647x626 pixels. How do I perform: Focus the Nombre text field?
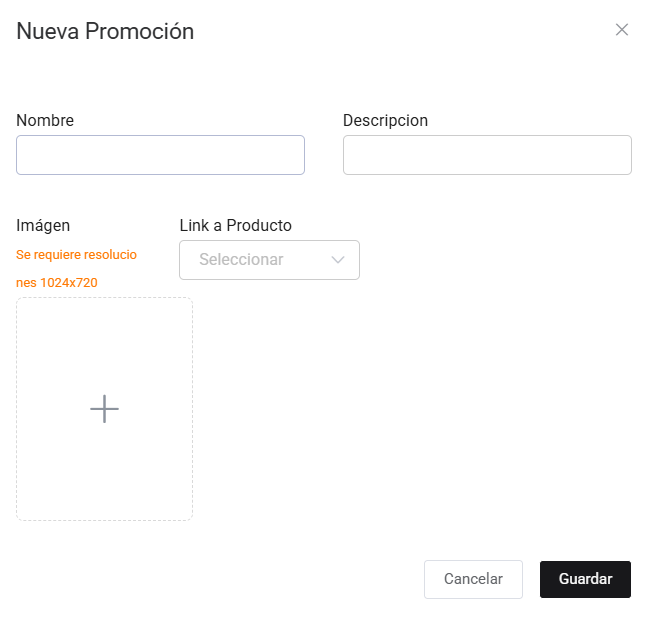tap(160, 155)
